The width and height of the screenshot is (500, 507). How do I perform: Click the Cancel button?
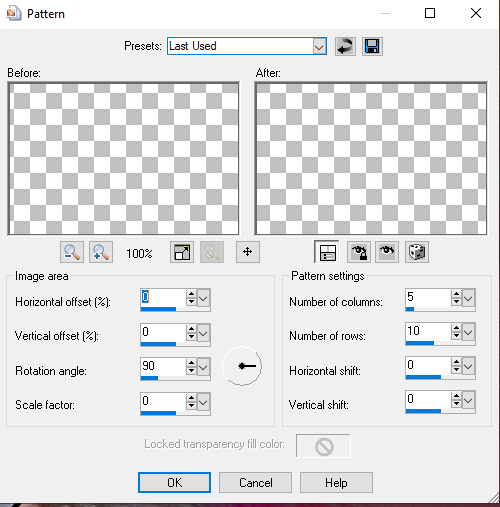tap(255, 482)
